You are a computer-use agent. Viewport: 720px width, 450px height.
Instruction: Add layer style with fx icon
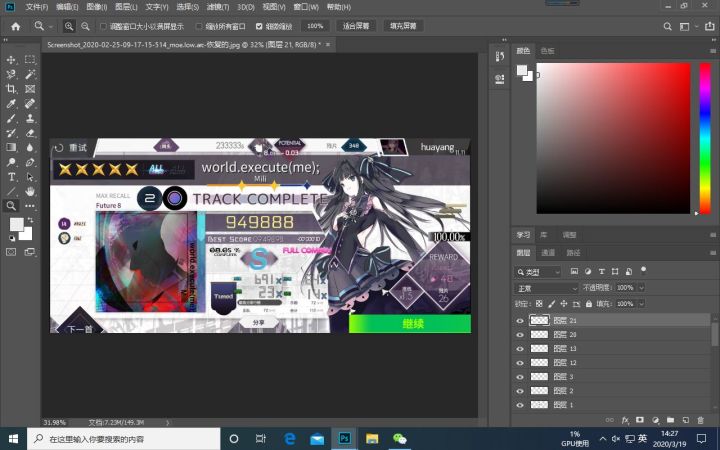click(x=625, y=420)
